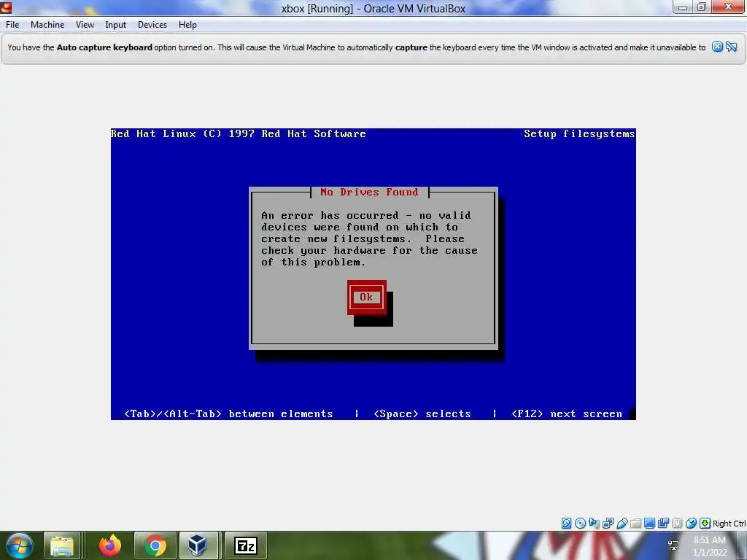Screen dimensions: 747x560
Task: Click Ok in No Drives Found dialog
Action: [x=366, y=297]
